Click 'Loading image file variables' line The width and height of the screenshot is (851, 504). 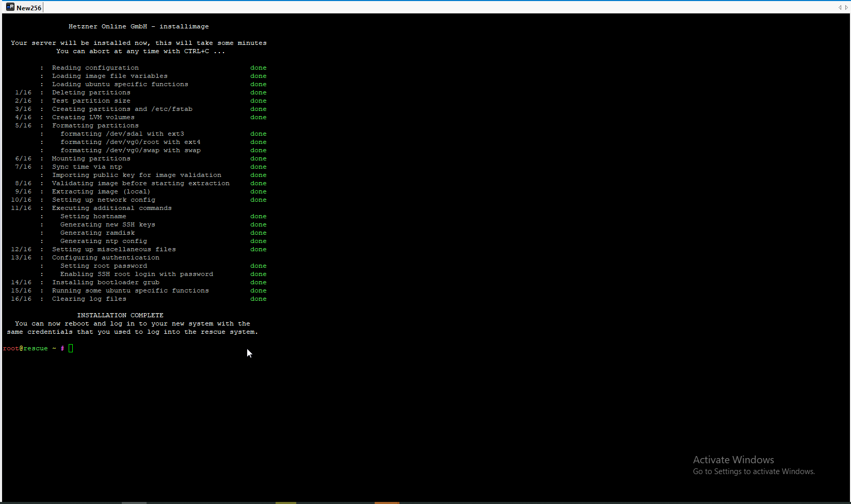pos(110,76)
